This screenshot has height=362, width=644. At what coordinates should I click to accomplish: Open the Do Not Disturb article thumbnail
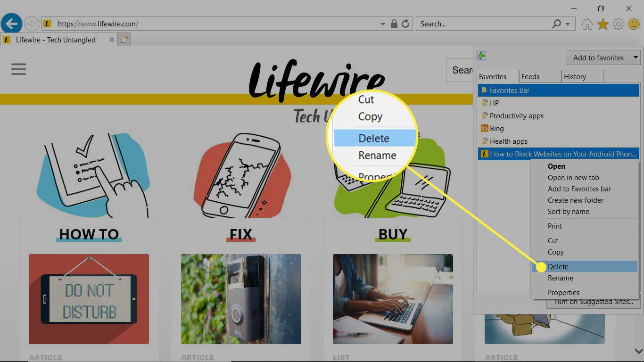tap(89, 299)
